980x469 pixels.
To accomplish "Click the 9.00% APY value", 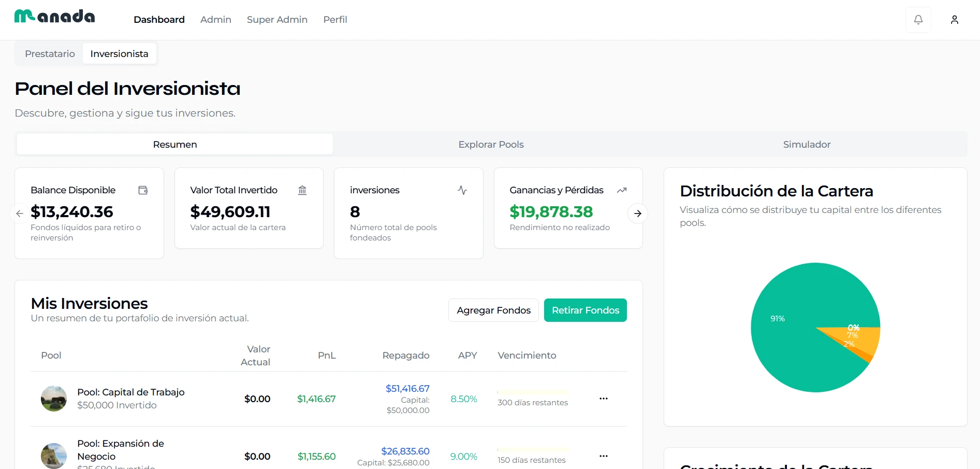I will click(x=464, y=457).
